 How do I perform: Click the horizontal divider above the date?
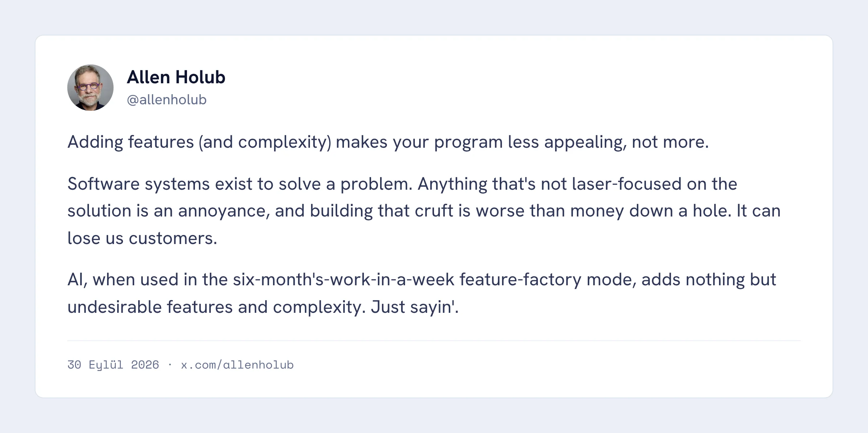tap(434, 341)
